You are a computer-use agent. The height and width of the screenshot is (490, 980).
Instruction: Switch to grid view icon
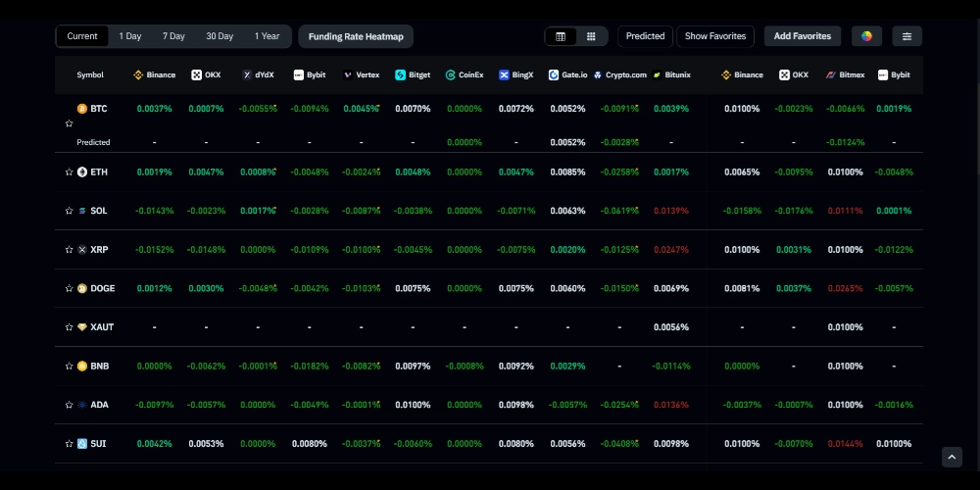591,36
